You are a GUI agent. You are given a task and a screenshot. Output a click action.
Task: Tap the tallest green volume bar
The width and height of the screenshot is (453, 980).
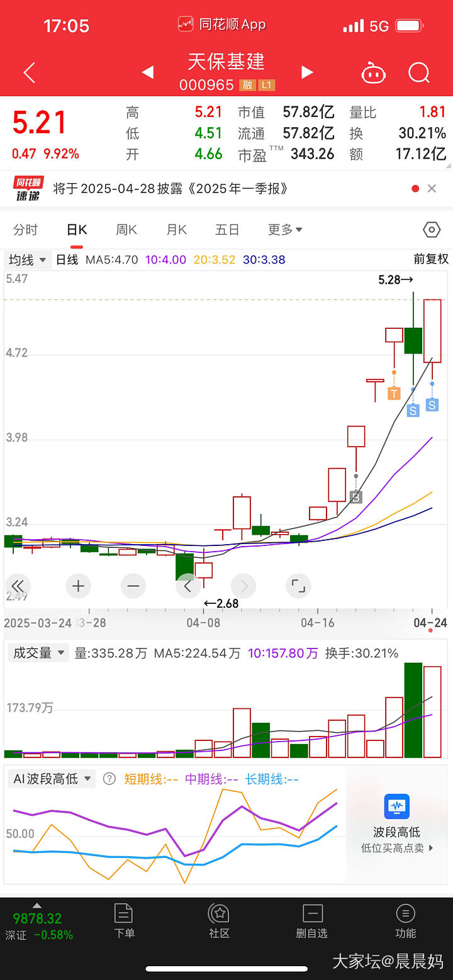413,710
